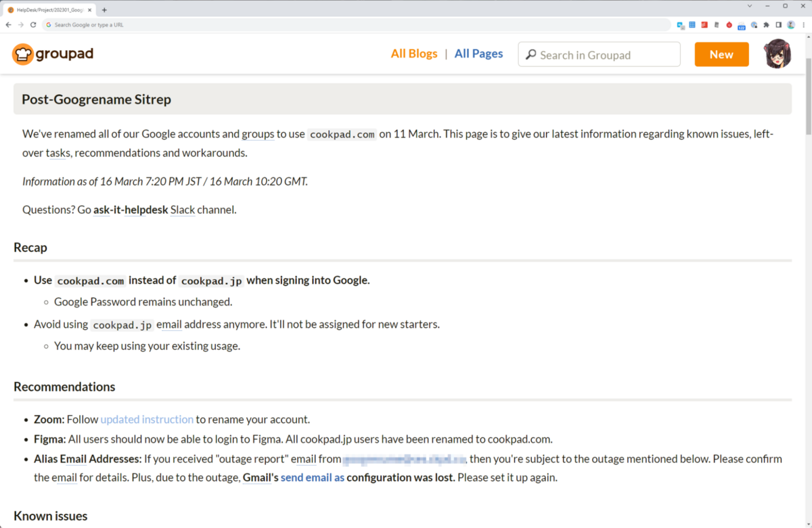The image size is (812, 528).
Task: Click the "Alias Email Addresses:" label
Action: click(87, 458)
